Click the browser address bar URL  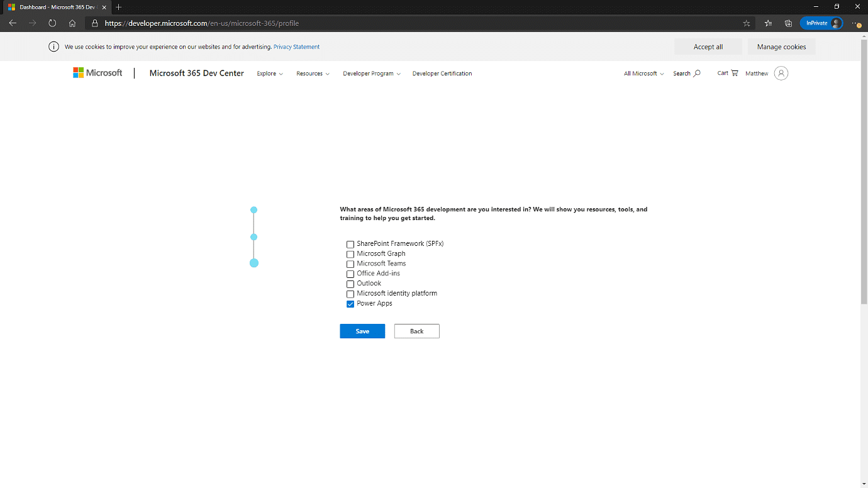point(201,23)
